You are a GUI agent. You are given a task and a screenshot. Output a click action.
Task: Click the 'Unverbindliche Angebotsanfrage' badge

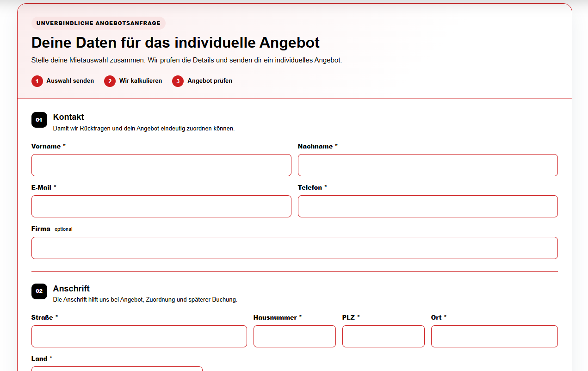[x=99, y=23]
